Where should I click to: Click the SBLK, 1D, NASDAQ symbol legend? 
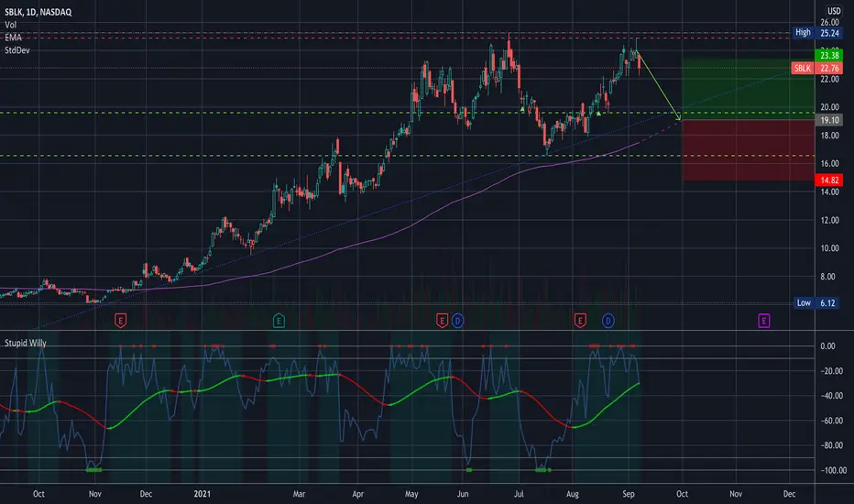click(x=38, y=12)
